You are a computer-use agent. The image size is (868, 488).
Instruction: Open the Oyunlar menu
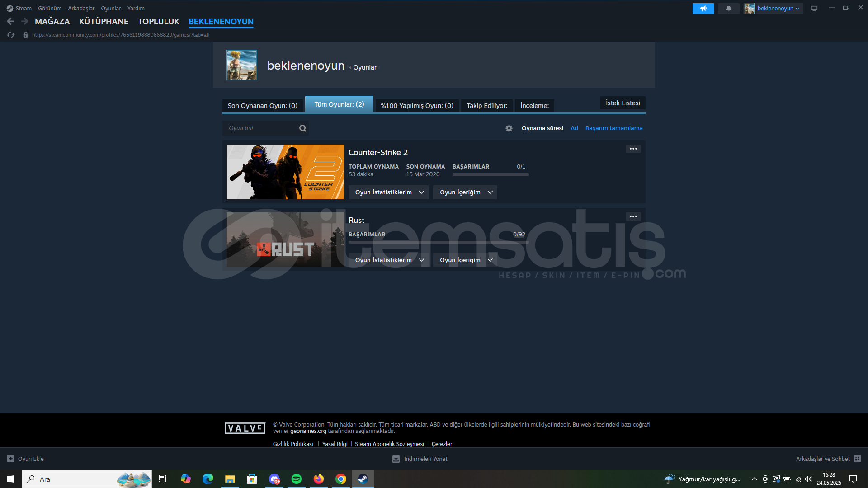tap(111, 9)
